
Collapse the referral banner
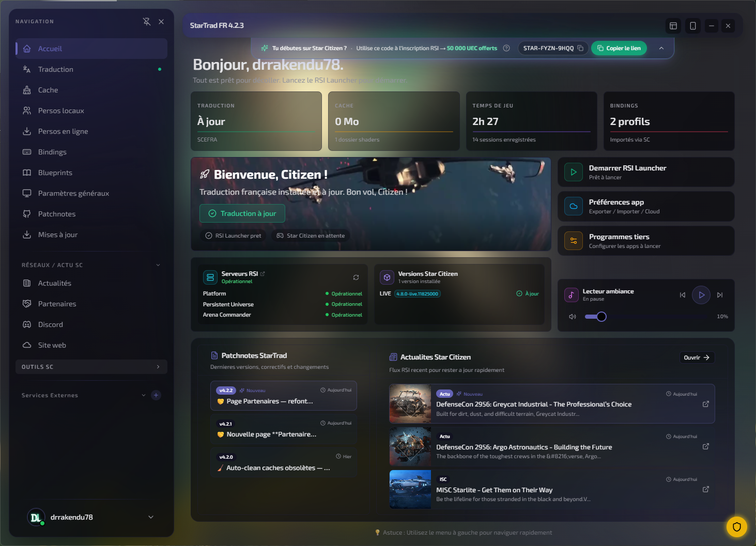coord(661,48)
